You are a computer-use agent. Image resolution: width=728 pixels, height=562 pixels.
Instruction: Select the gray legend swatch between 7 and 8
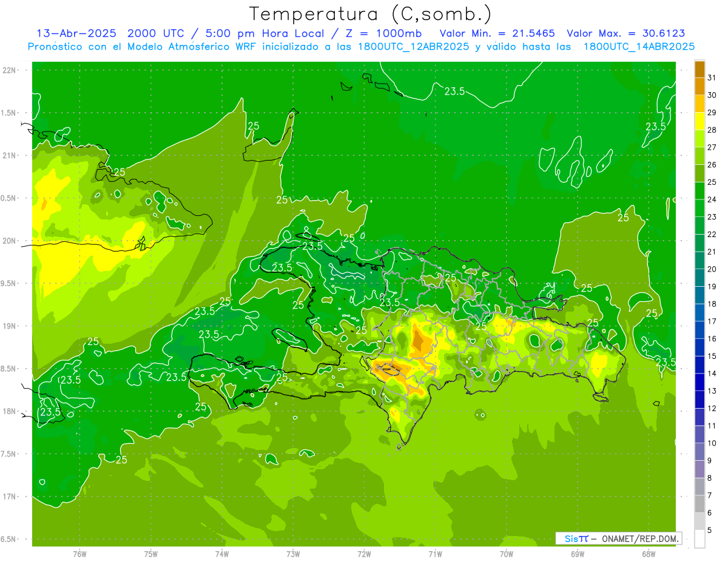pos(699,487)
